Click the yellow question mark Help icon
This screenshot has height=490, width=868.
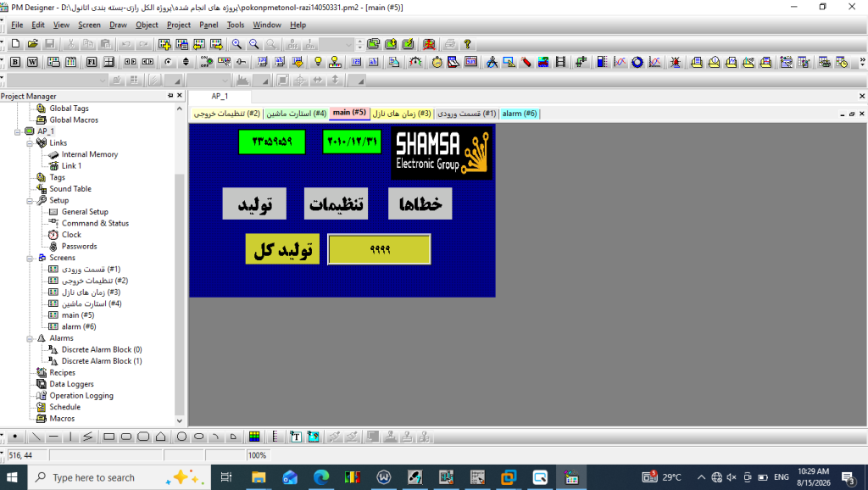point(467,44)
